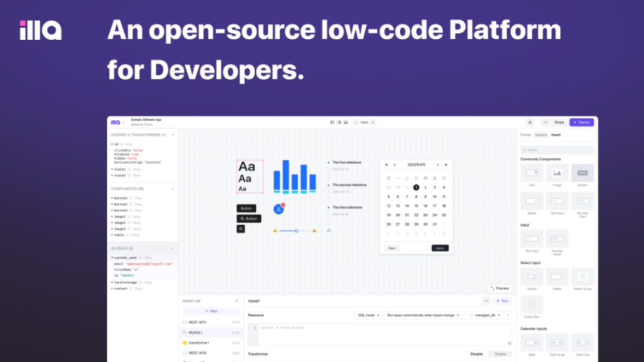Viewport: 644px width, 362px height.
Task: Select the Radio Group component icon
Action: (582, 276)
